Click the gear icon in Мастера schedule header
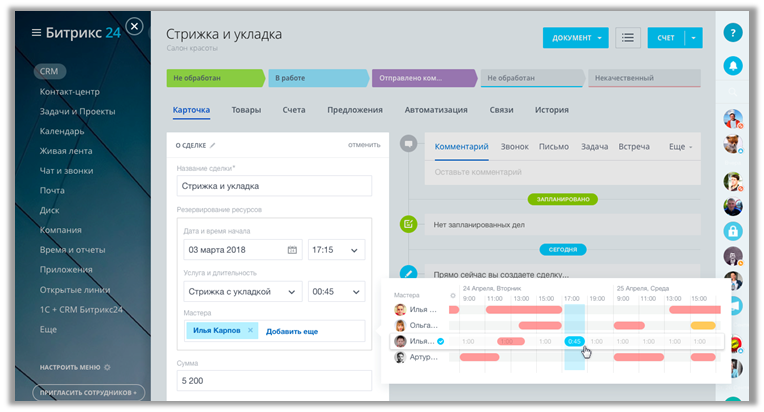The width and height of the screenshot is (764, 412). 454,295
